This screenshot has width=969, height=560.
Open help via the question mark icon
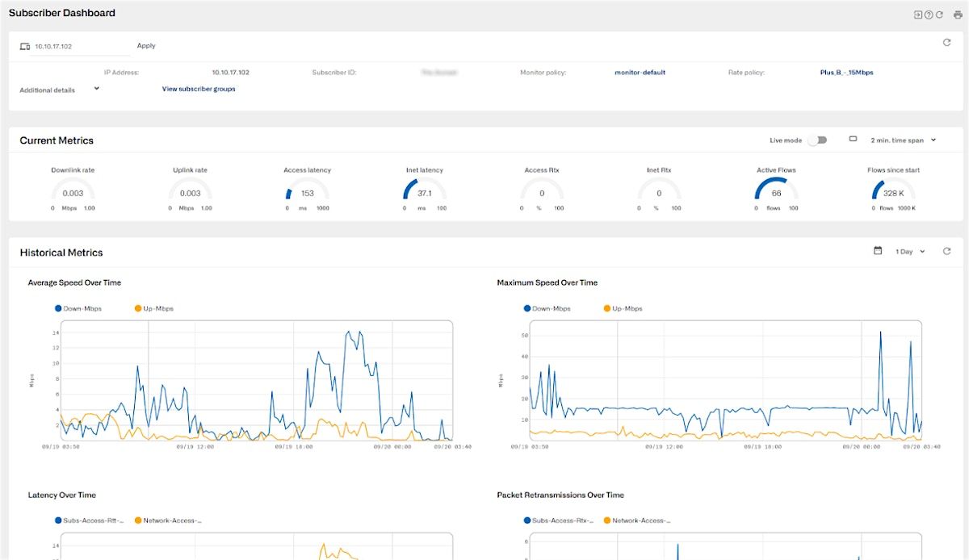click(x=929, y=15)
